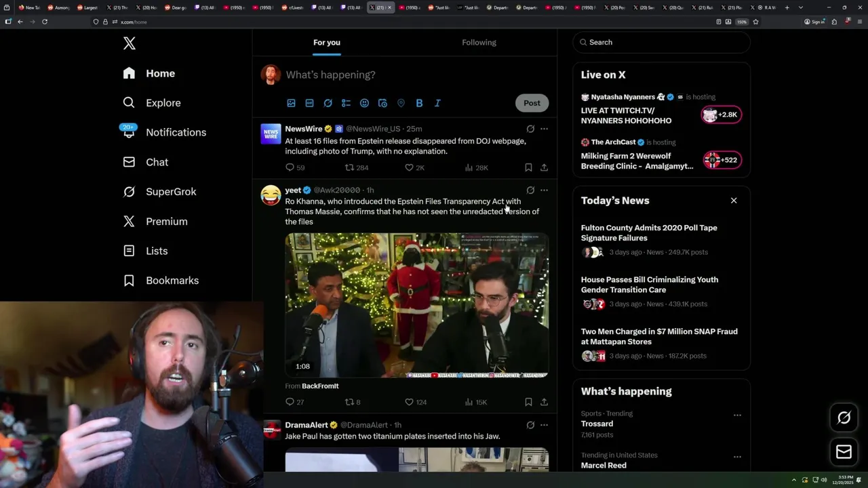Click the Grok enhance icon in composer
This screenshot has width=868, height=488.
tap(328, 103)
